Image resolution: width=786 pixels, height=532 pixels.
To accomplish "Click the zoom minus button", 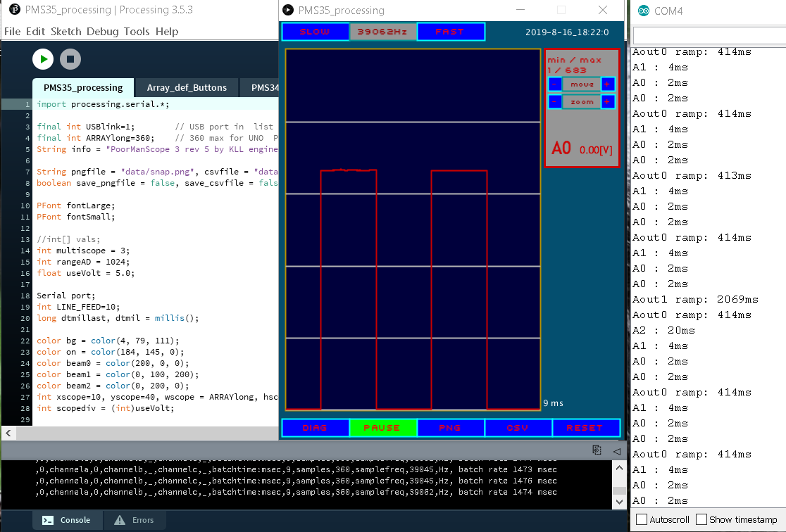I will [555, 102].
